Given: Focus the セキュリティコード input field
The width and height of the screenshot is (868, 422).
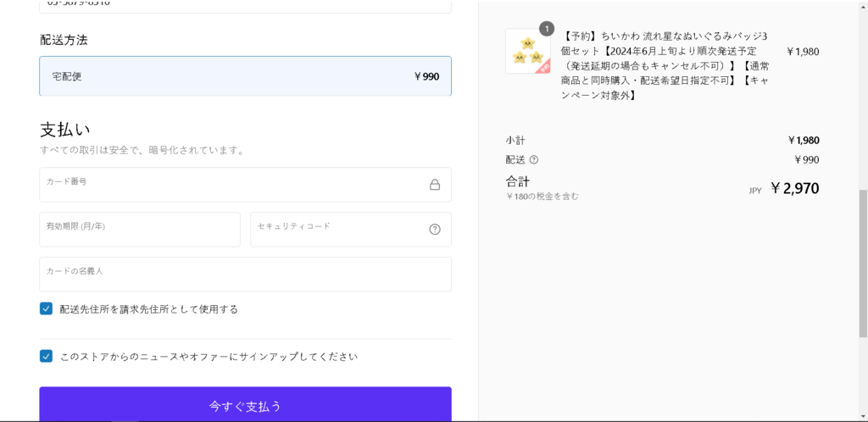Looking at the screenshot, I should pos(351,230).
